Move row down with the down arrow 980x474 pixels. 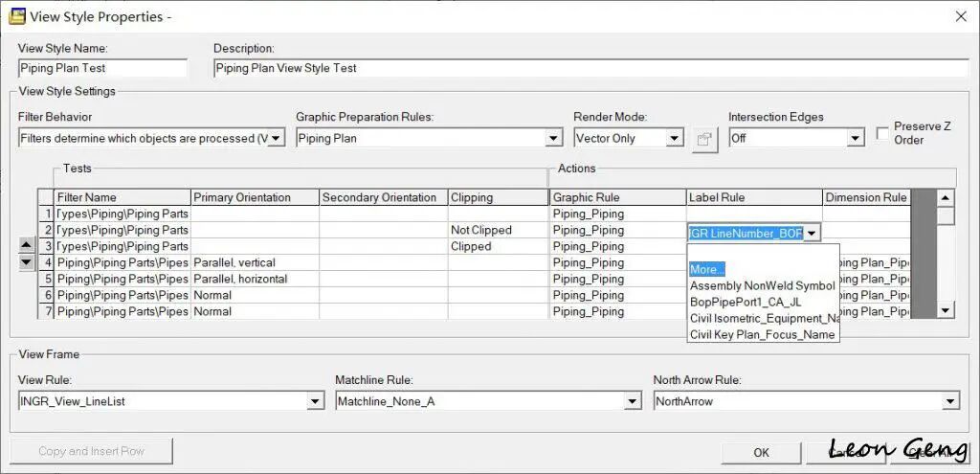(x=26, y=262)
